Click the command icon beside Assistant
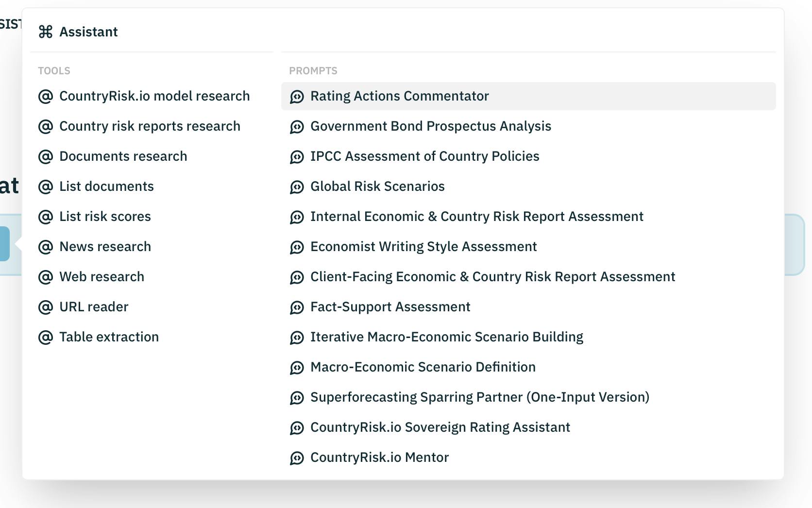 tap(46, 32)
